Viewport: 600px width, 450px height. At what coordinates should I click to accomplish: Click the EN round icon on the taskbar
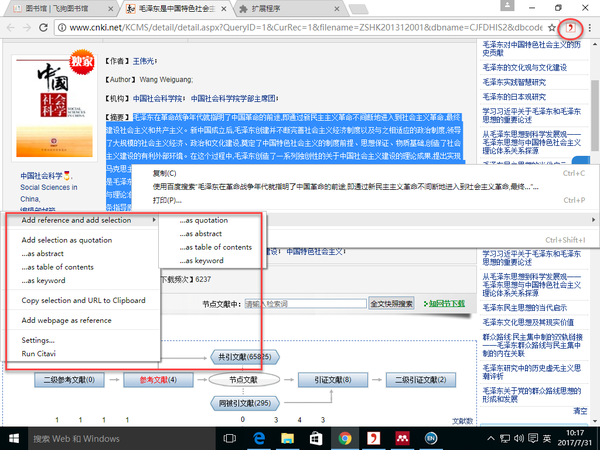[x=431, y=439]
